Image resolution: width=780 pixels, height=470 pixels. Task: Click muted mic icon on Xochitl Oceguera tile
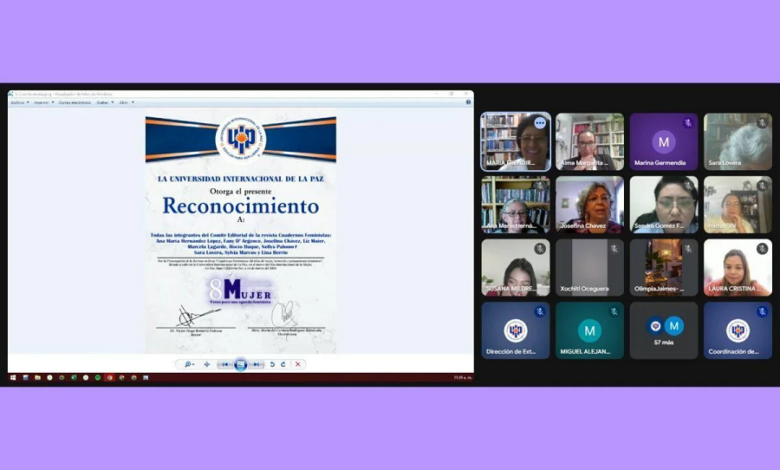(614, 249)
